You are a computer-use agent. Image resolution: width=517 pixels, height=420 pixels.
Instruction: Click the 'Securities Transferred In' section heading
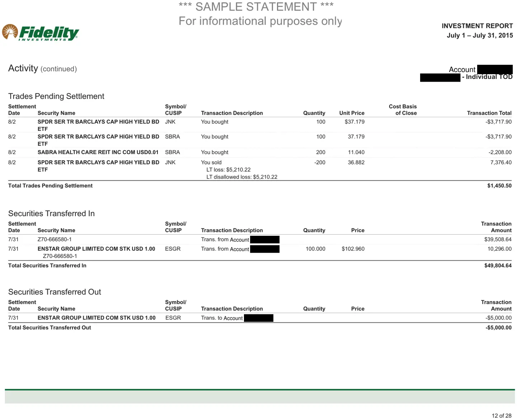coord(51,213)
